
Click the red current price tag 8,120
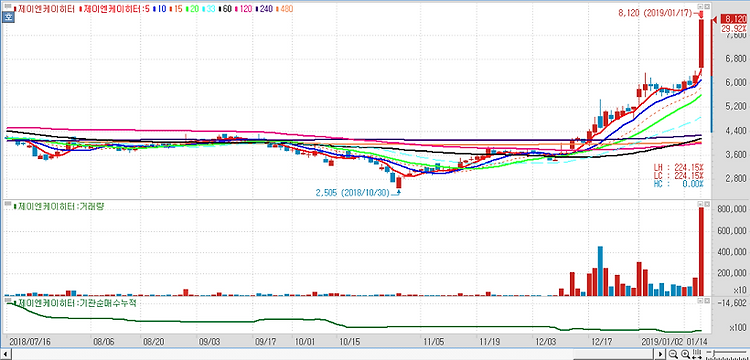(733, 20)
